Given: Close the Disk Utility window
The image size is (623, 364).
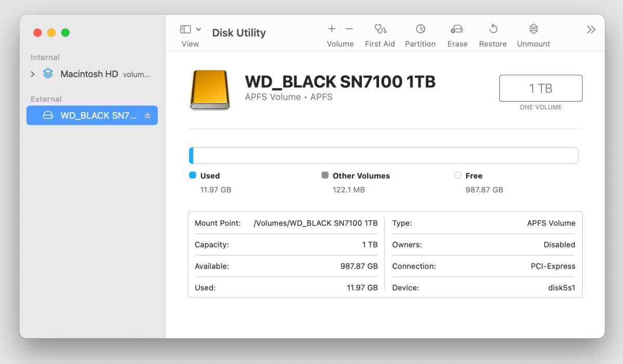Looking at the screenshot, I should tap(37, 33).
